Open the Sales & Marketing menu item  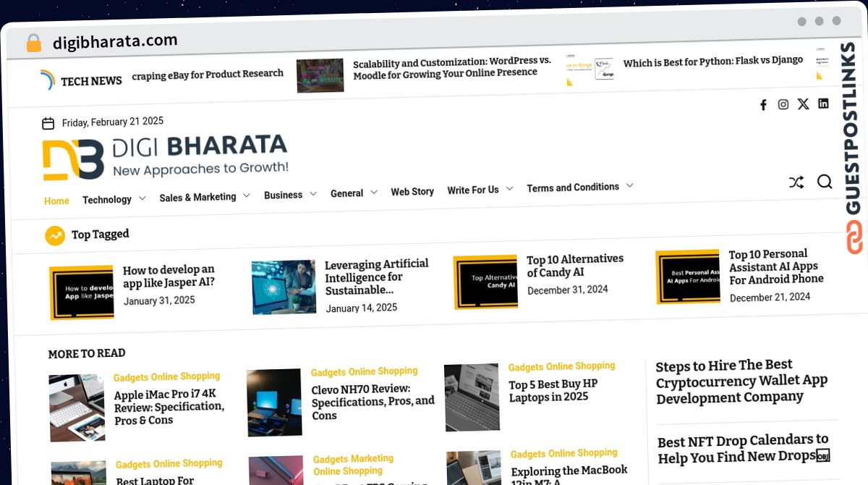[x=197, y=197]
